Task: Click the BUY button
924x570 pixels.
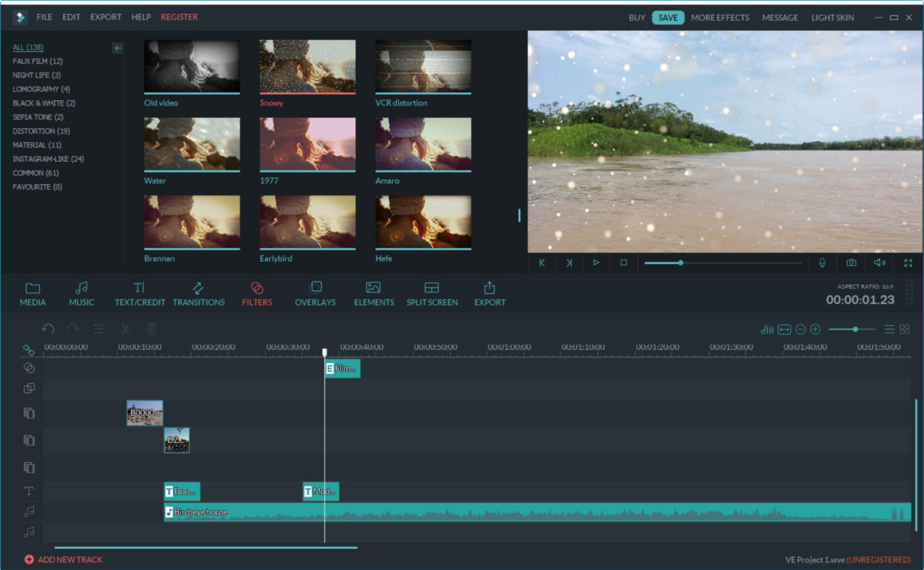Action: click(637, 18)
